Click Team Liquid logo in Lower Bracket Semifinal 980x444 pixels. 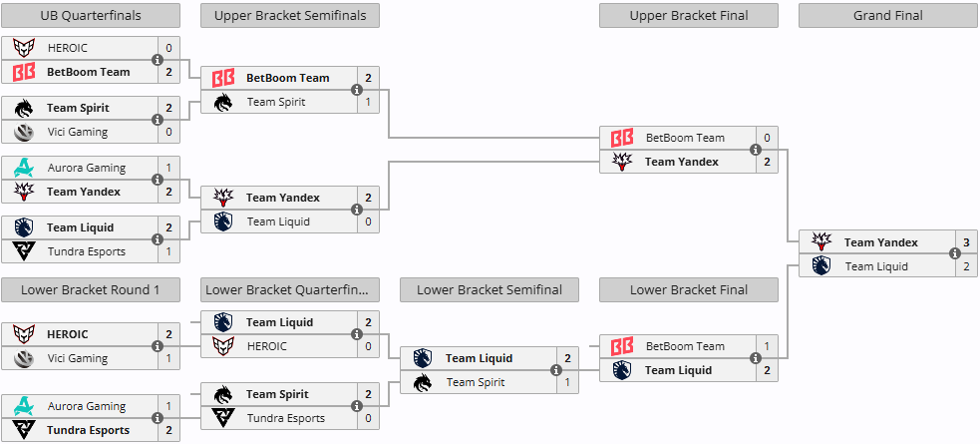423,358
